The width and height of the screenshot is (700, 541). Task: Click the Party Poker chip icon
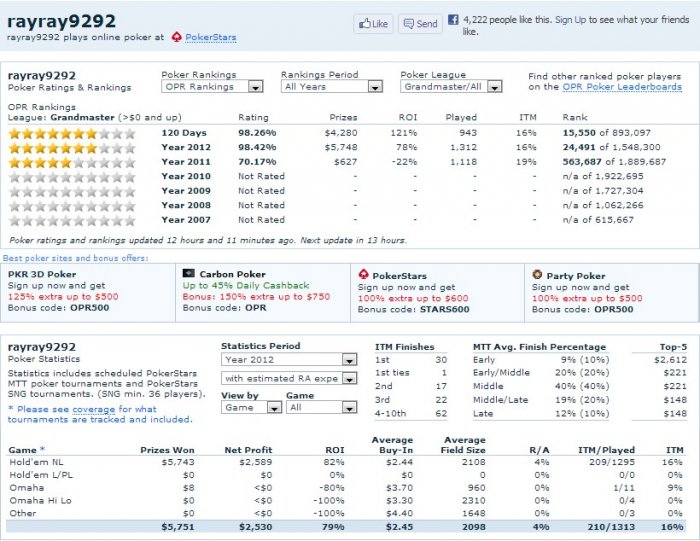538,274
